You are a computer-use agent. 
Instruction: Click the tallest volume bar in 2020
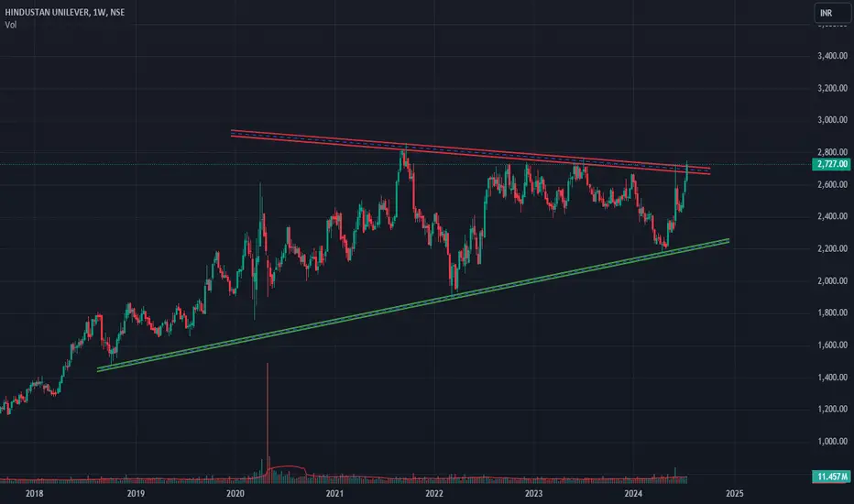[x=268, y=422]
